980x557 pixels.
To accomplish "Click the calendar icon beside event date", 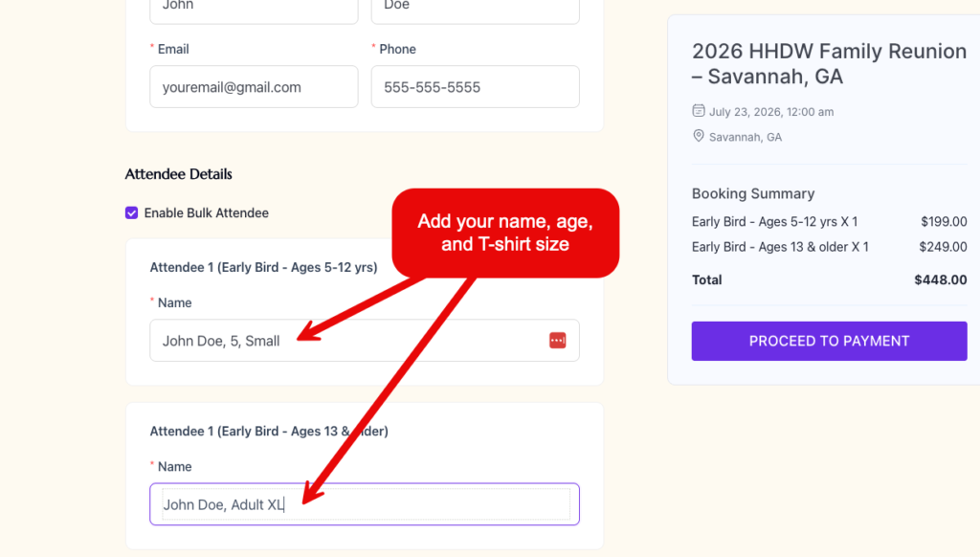I will [699, 111].
